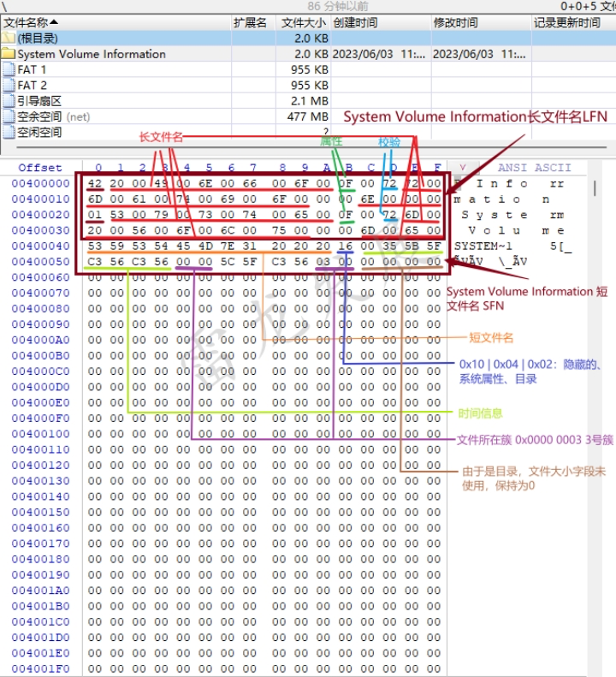Click offset 00400000 in the Offset column

40,183
